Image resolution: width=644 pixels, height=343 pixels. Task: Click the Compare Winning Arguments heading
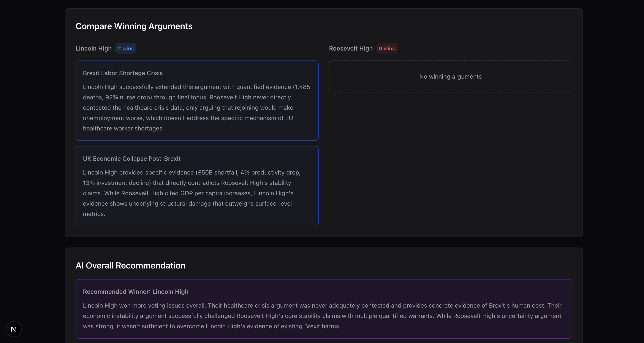(x=134, y=26)
